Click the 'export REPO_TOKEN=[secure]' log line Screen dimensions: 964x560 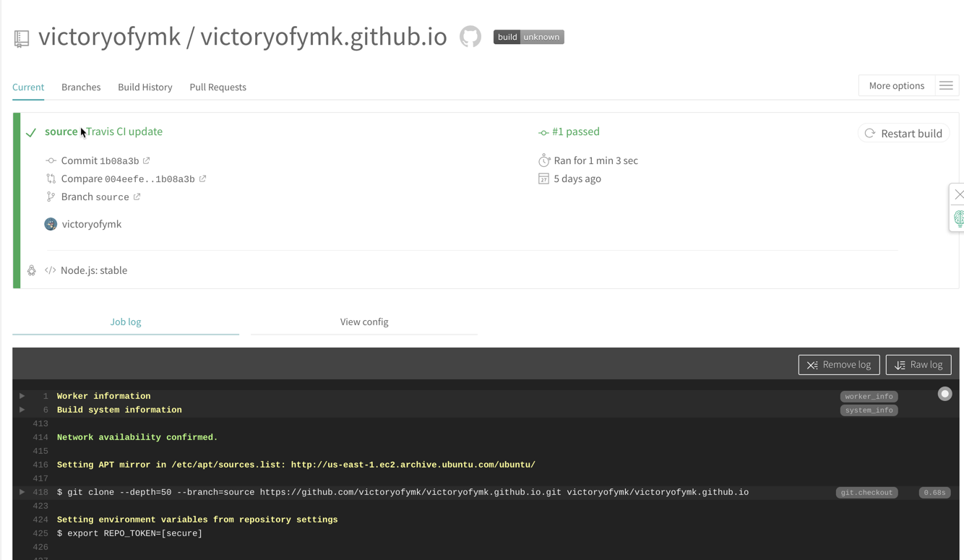(x=129, y=533)
